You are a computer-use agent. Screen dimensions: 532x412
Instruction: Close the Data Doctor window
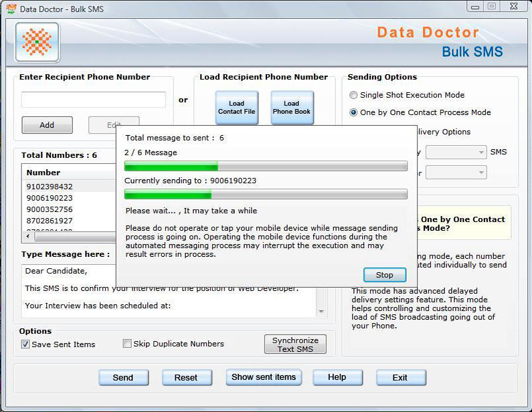(515, 7)
